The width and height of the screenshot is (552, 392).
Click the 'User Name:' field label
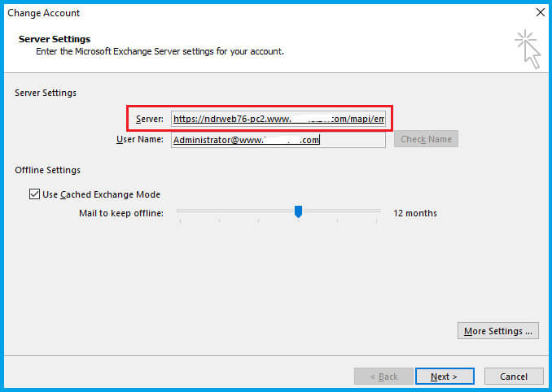[x=140, y=139]
